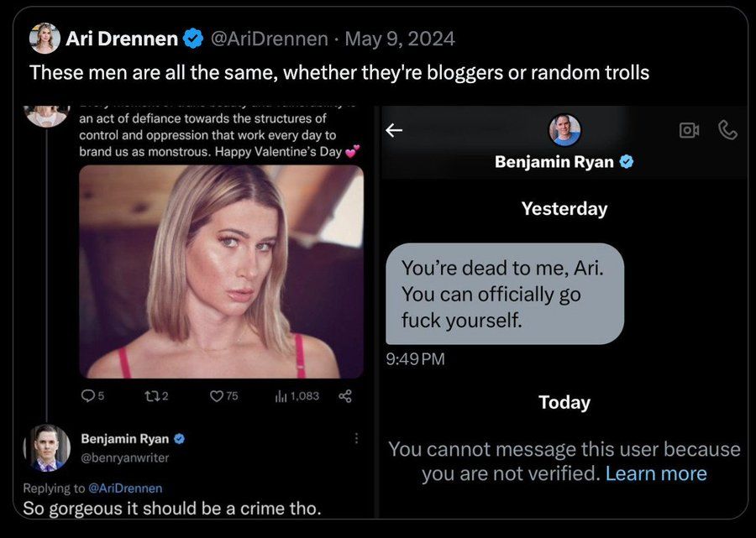Viewport: 756px width, 538px height.
Task: Like the tweet with the heart icon
Action: coord(216,396)
